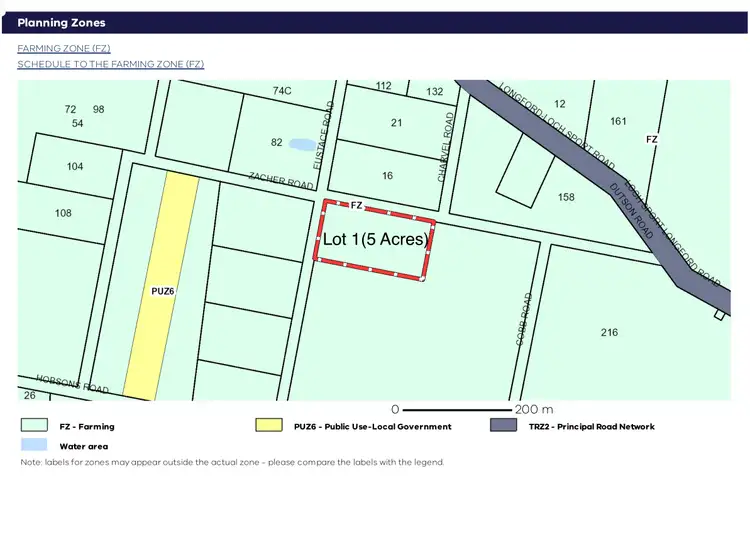Click parcel 161 in the farming zone
Screen dimensions: 750x535
click(x=618, y=121)
